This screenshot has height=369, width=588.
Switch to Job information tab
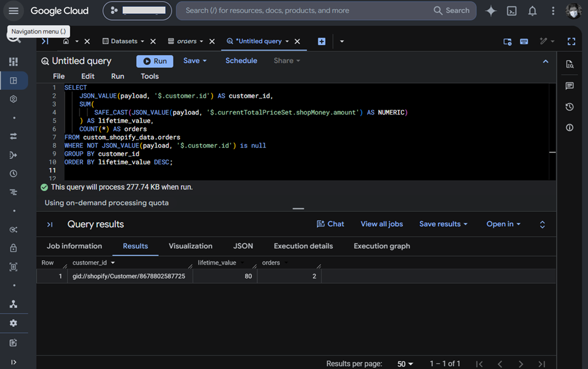(x=74, y=246)
